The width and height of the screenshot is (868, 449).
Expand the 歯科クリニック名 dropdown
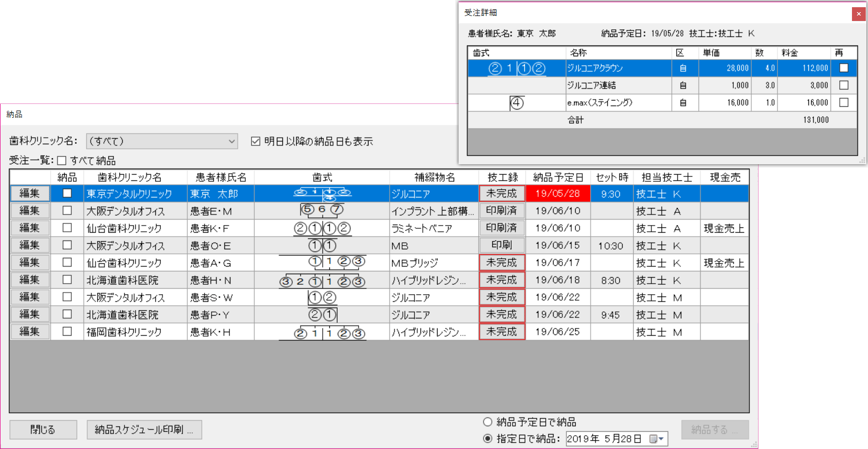point(232,142)
